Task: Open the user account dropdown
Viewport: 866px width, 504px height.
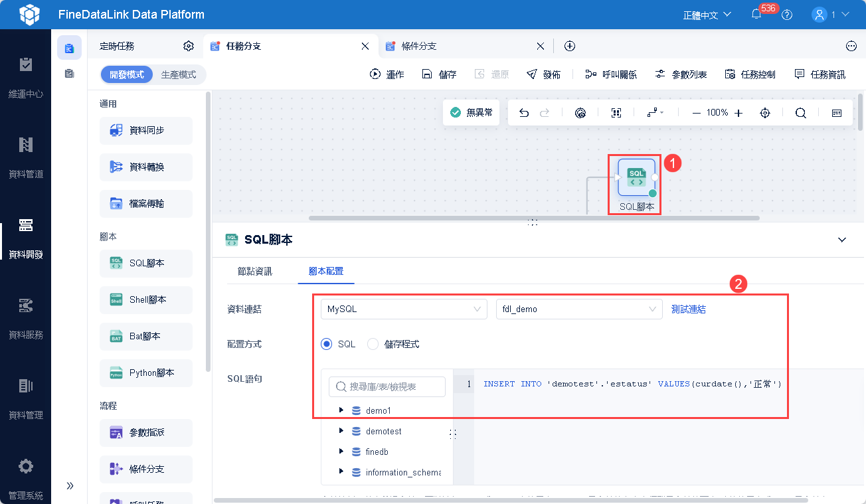Action: 831,15
